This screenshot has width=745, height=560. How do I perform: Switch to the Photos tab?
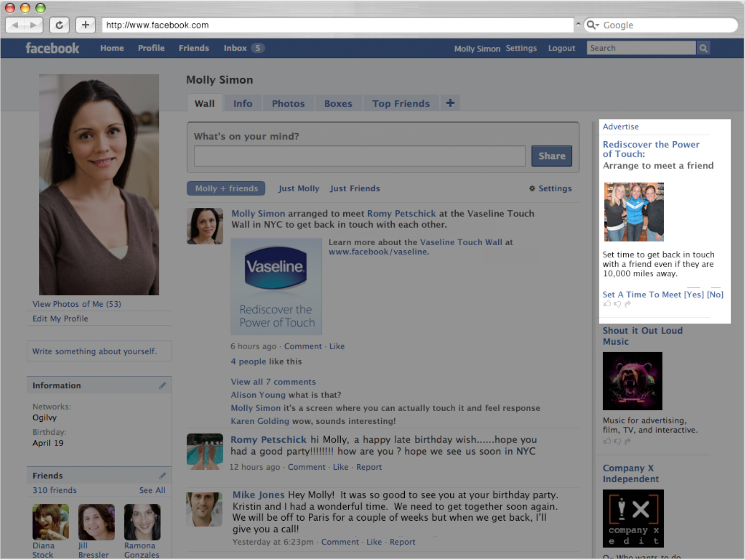tap(288, 103)
